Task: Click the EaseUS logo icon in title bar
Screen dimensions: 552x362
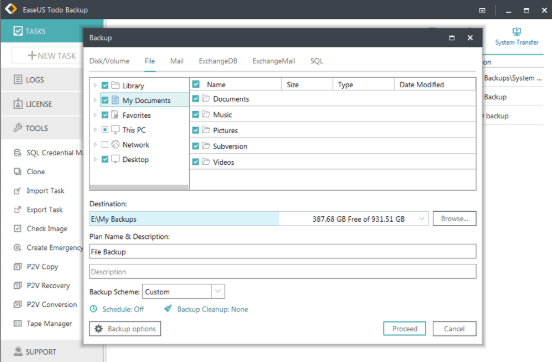Action: 11,8
